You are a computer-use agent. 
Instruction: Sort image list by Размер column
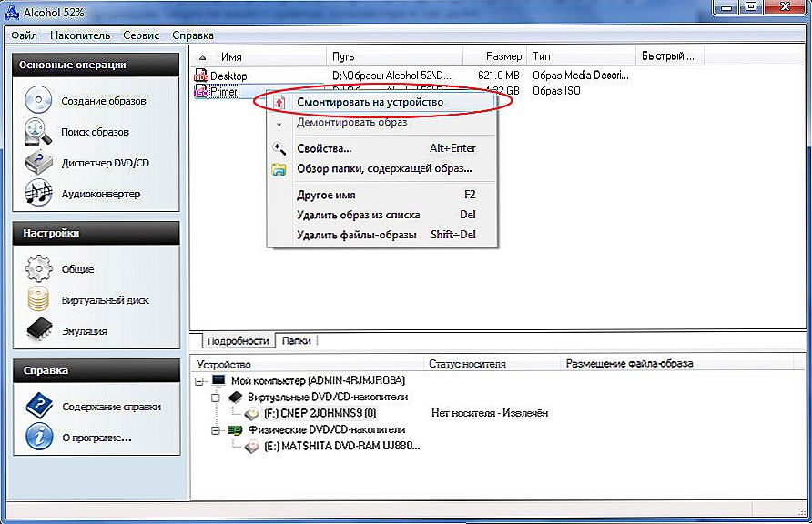(x=494, y=56)
